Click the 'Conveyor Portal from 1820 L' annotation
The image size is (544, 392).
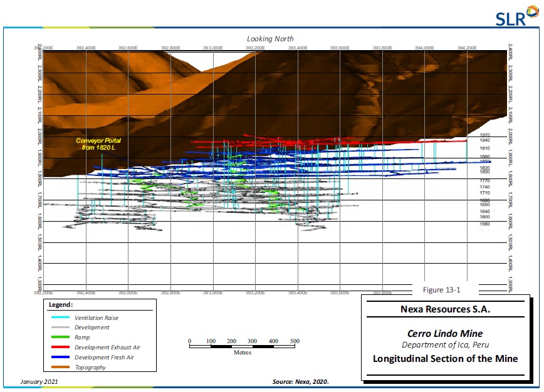(98, 144)
